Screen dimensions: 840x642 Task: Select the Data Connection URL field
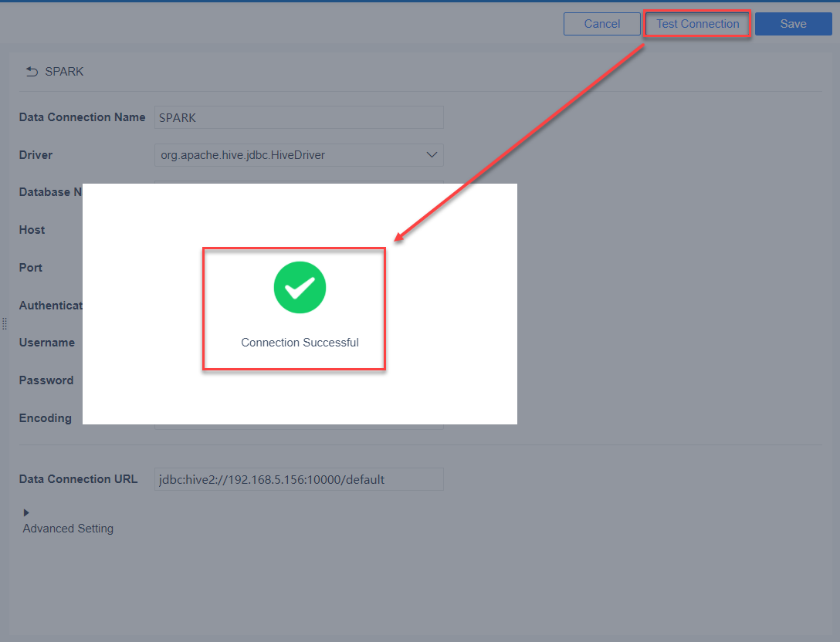pos(299,478)
